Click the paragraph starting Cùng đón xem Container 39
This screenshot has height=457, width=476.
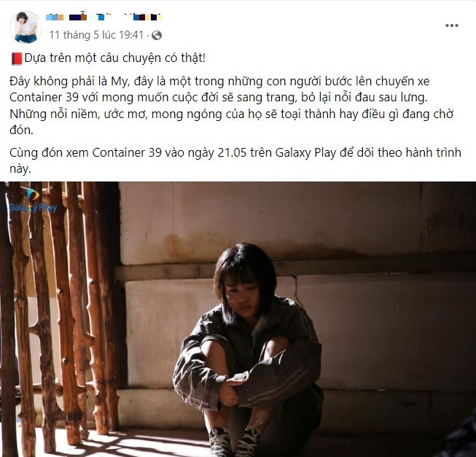tap(235, 160)
